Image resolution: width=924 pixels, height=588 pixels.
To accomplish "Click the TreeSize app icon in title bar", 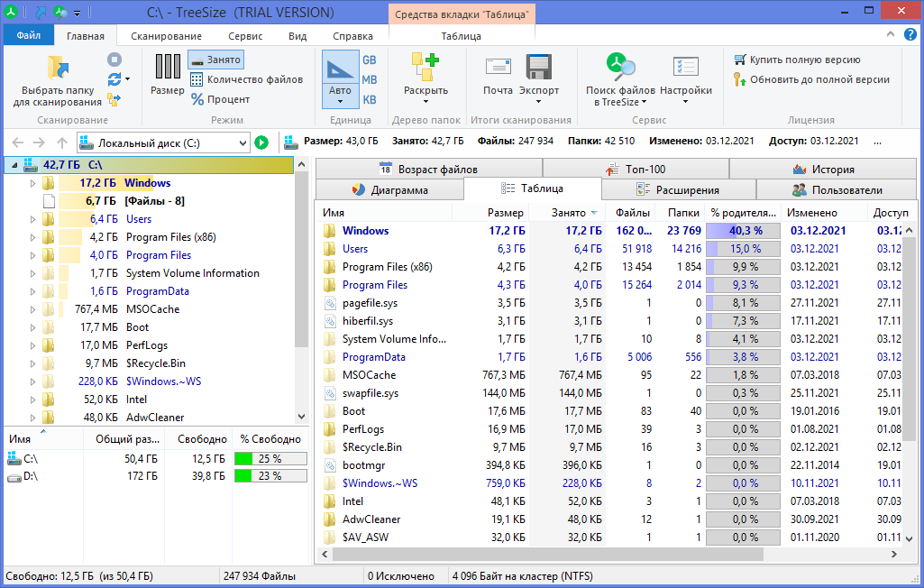I will [x=11, y=11].
